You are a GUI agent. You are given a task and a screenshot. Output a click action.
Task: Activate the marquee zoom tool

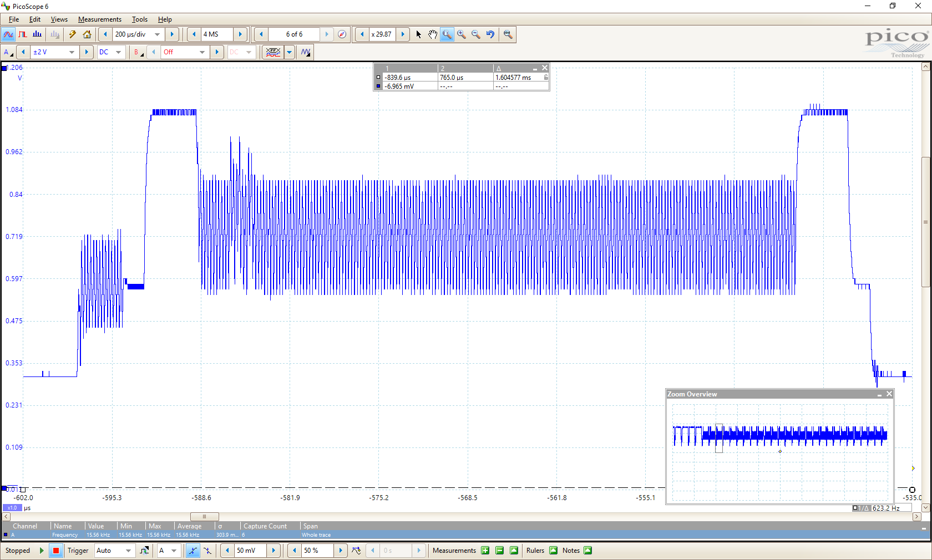447,34
